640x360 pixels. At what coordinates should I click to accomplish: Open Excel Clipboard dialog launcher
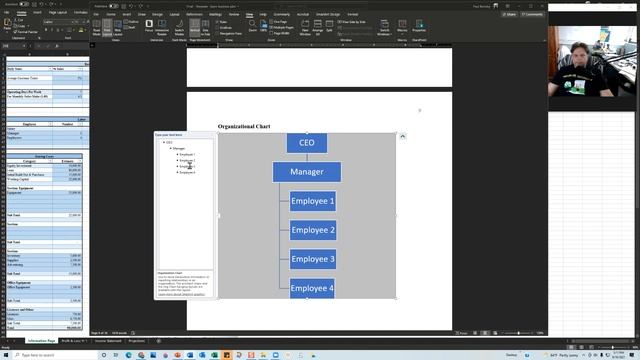tap(39, 38)
